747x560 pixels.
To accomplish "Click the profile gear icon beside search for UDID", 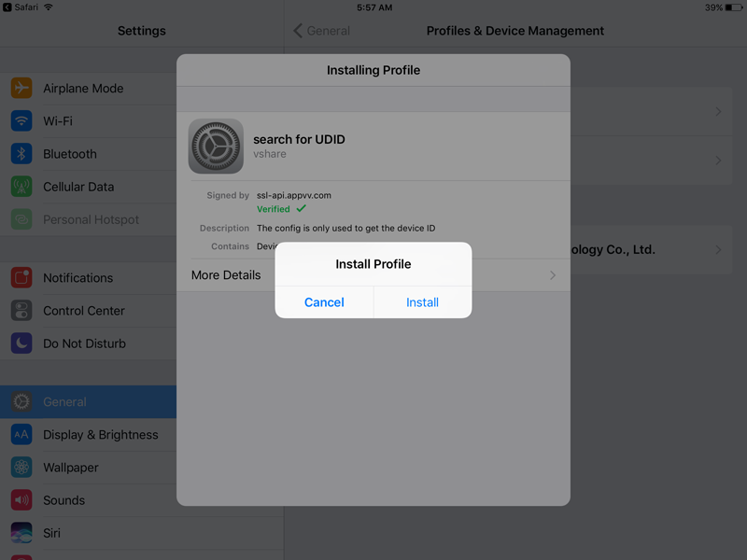I will tap(216, 147).
